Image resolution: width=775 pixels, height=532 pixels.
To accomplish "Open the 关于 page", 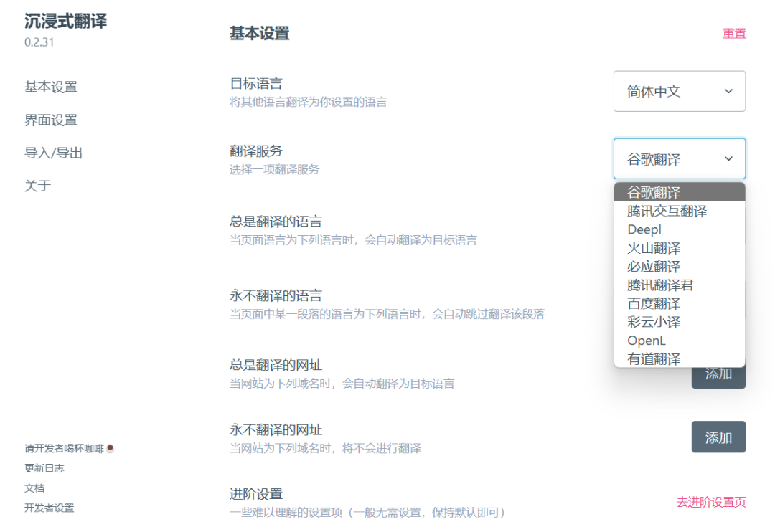I will (37, 186).
